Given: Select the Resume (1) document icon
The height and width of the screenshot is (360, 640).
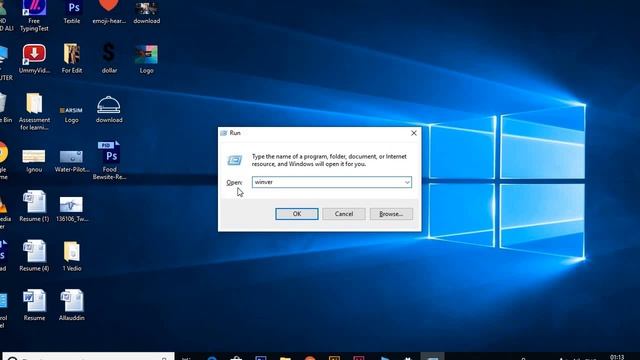Looking at the screenshot, I should [x=34, y=207].
